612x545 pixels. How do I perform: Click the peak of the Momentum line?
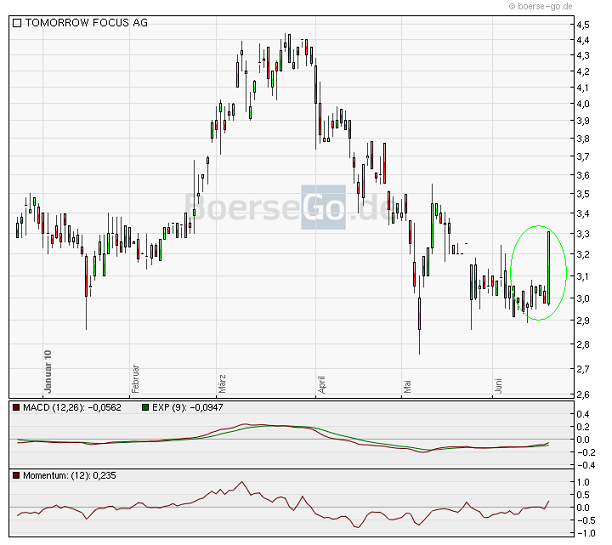coord(242,482)
